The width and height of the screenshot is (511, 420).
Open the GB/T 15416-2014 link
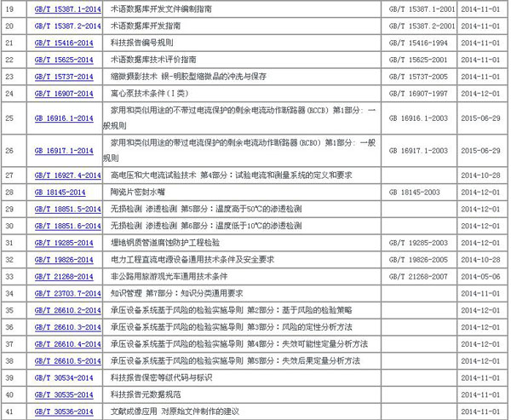pyautogui.click(x=64, y=43)
